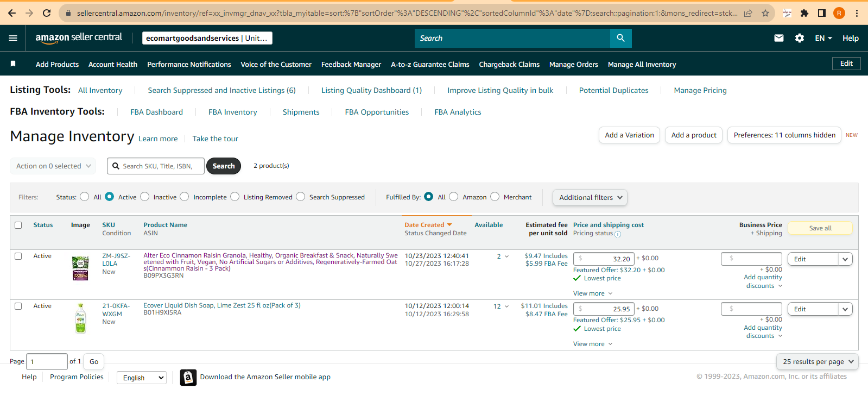
Task: Click the Pricing status info icon
Action: click(x=618, y=234)
